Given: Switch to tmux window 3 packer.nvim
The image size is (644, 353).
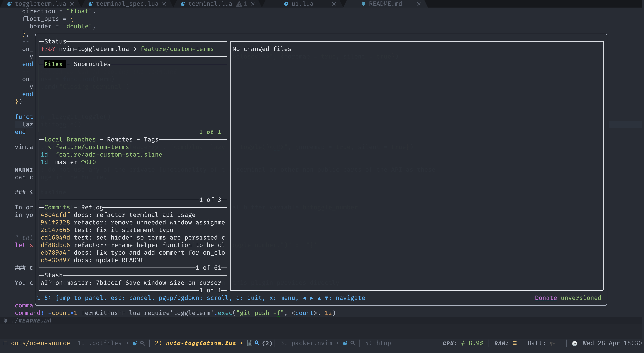Looking at the screenshot, I should pos(306,343).
